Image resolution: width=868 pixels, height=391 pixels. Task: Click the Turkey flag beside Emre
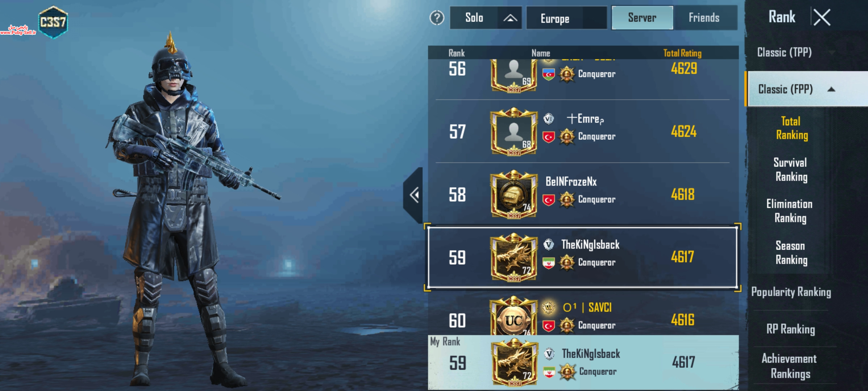[x=549, y=137]
